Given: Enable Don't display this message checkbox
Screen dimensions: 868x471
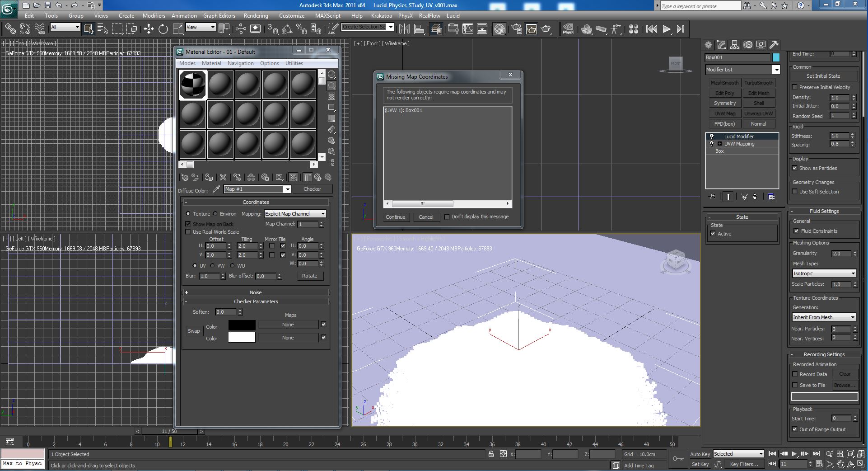Looking at the screenshot, I should tap(447, 217).
